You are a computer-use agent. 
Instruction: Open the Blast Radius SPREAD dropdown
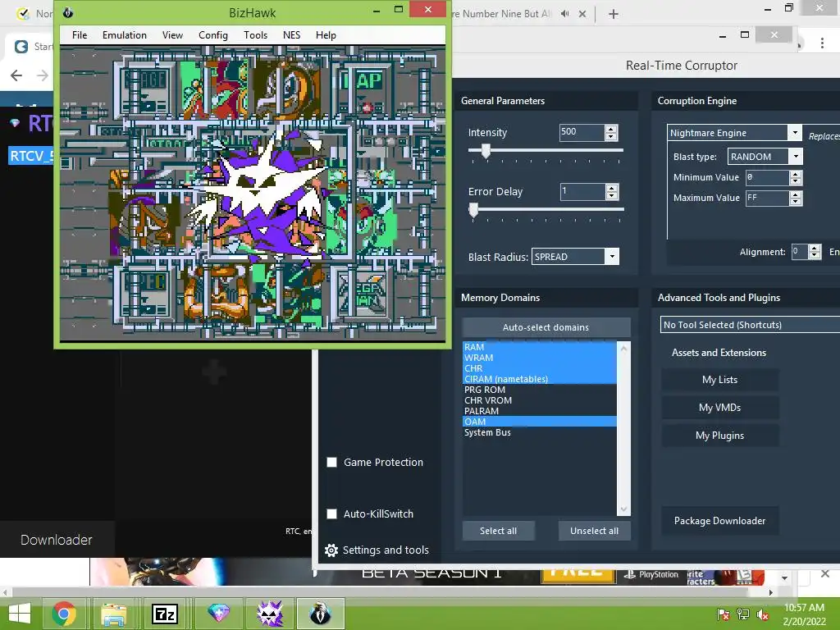tap(575, 257)
